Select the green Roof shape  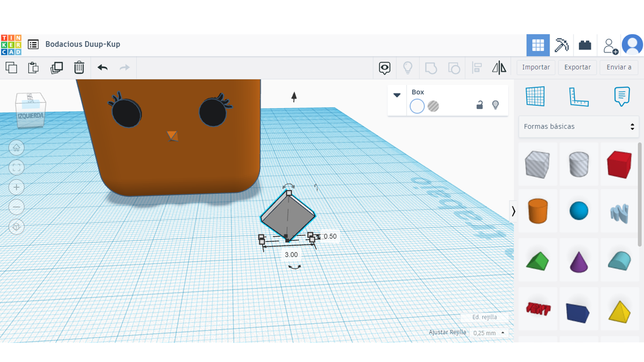click(537, 261)
